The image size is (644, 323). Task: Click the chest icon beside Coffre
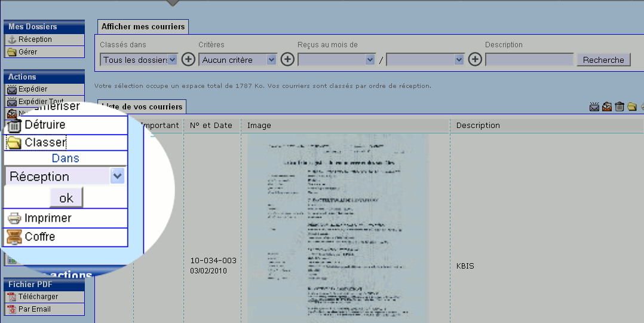pos(14,237)
